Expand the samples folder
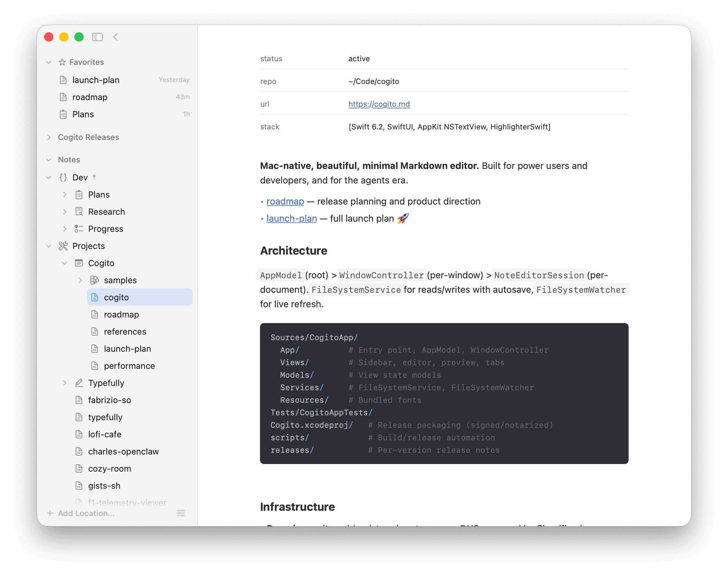This screenshot has width=728, height=575. 80,281
